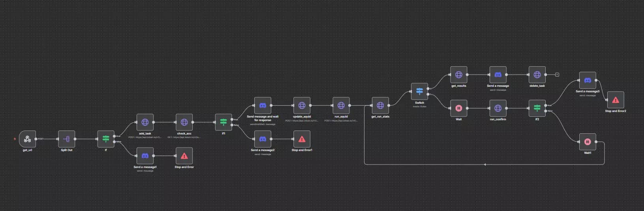Click the Stop and Error1 node
Viewport: 644px width, 211px height.
pos(302,139)
